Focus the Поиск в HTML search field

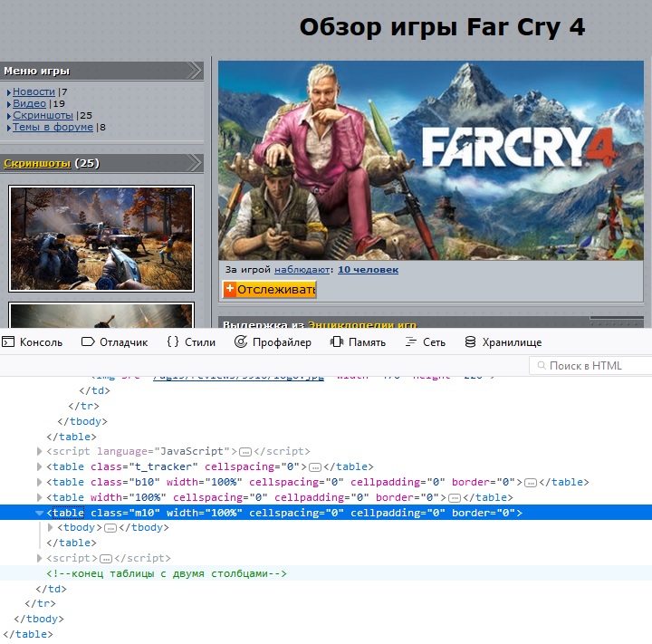pos(590,366)
